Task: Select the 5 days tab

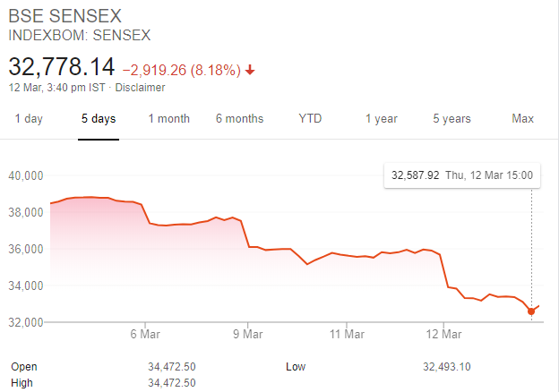Action: [98, 119]
